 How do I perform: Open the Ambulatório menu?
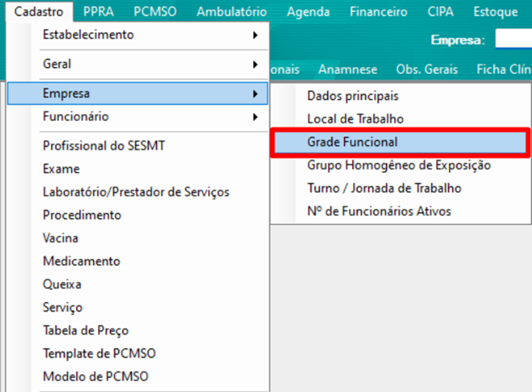(231, 12)
